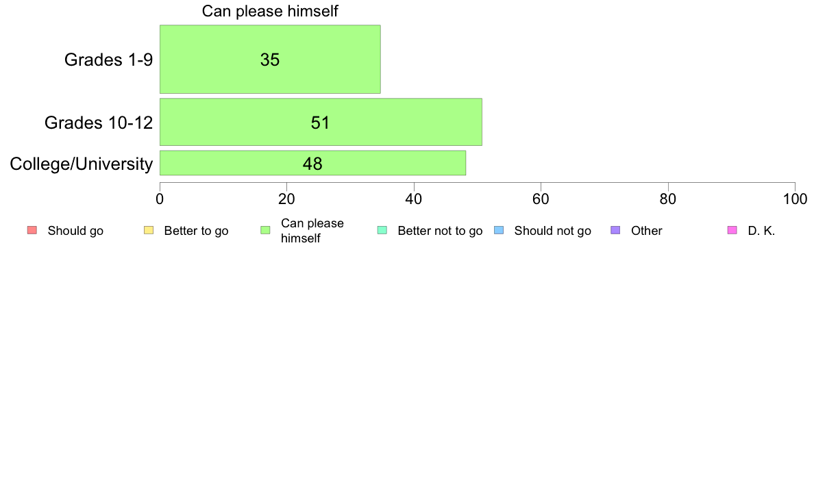Click the Other legend text label
814x504 pixels.
tap(646, 231)
